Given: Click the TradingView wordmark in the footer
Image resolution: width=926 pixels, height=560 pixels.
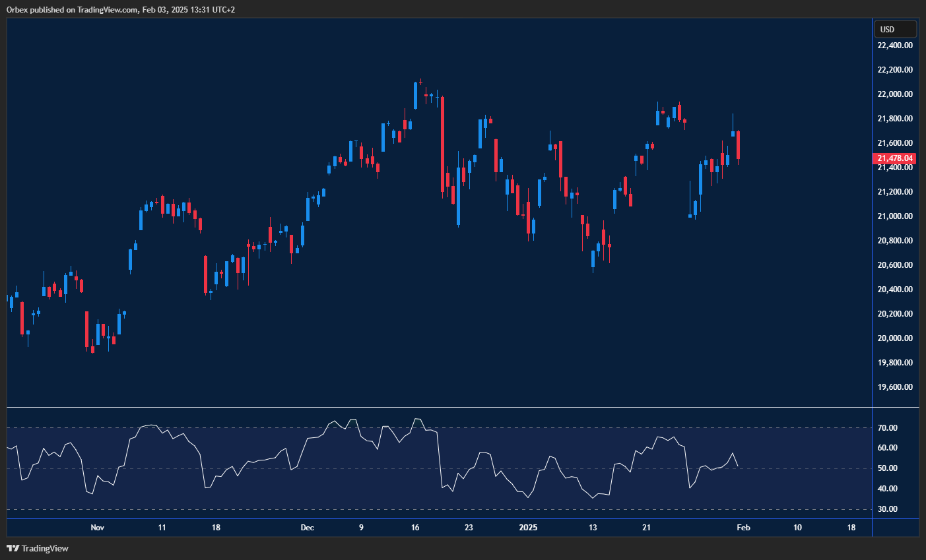Looking at the screenshot, I should pyautogui.click(x=45, y=548).
